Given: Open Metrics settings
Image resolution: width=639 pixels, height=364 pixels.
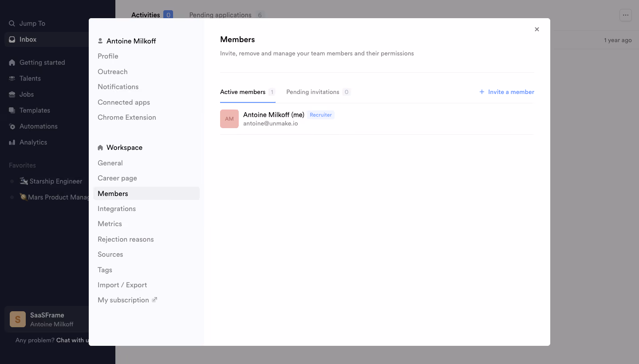Looking at the screenshot, I should tap(110, 224).
